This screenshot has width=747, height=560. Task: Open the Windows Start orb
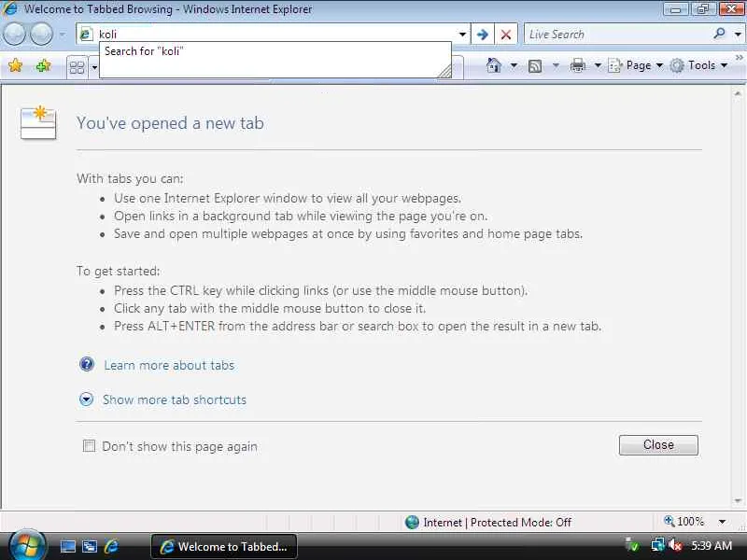(27, 546)
